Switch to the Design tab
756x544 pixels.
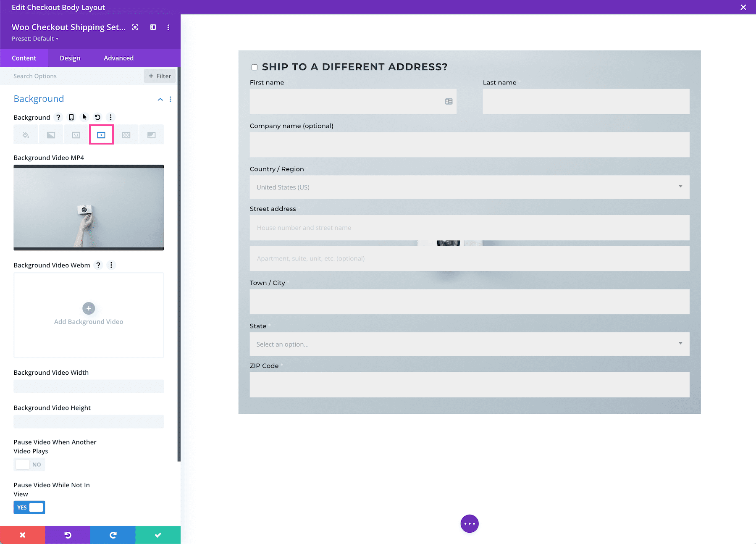(x=70, y=58)
